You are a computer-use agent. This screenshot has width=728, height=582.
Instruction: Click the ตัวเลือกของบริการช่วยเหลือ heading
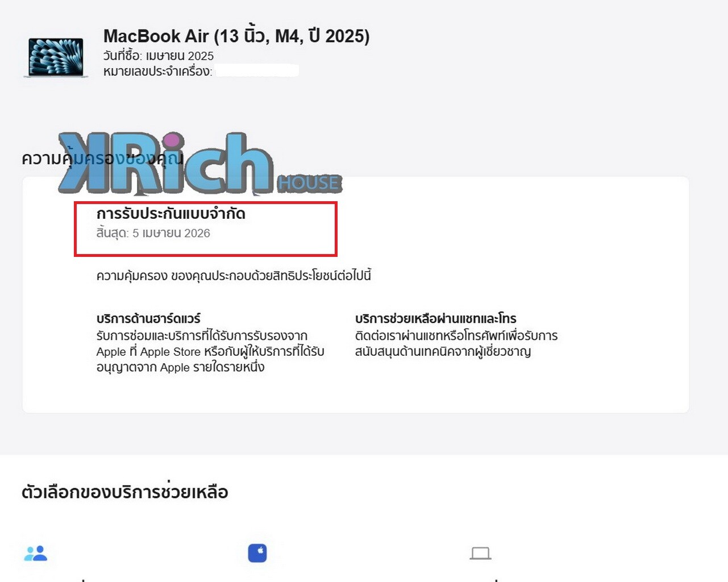[x=125, y=492]
